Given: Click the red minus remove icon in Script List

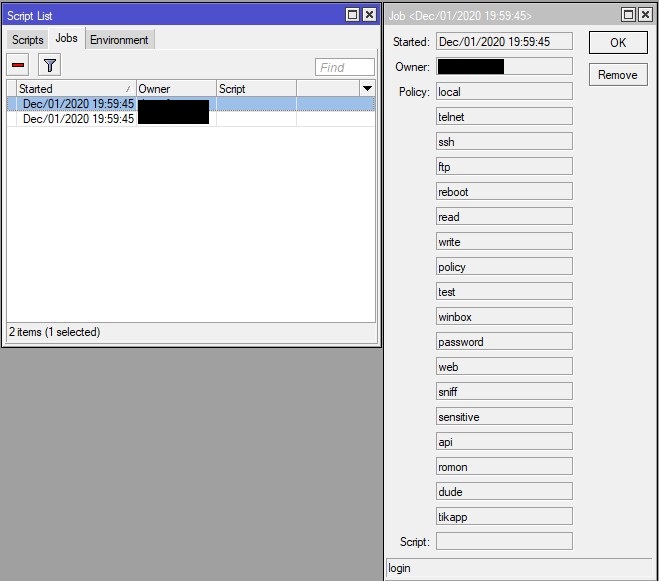Looking at the screenshot, I should tap(18, 65).
